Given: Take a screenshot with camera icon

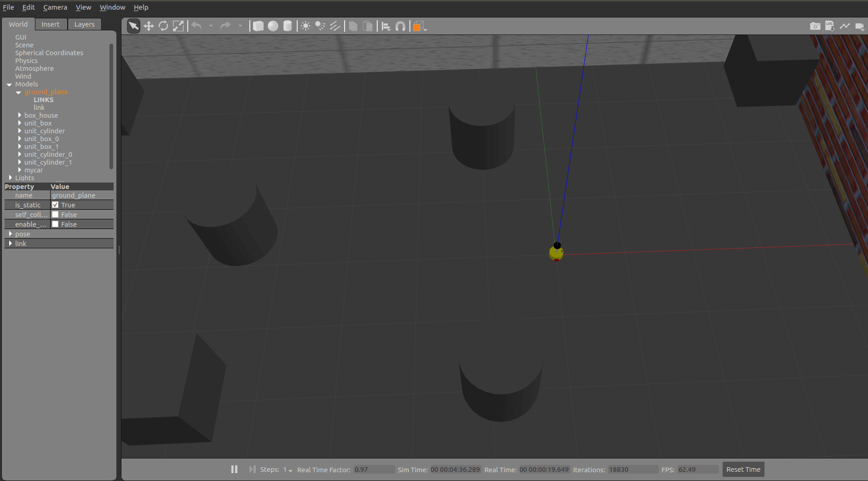Looking at the screenshot, I should [x=815, y=26].
